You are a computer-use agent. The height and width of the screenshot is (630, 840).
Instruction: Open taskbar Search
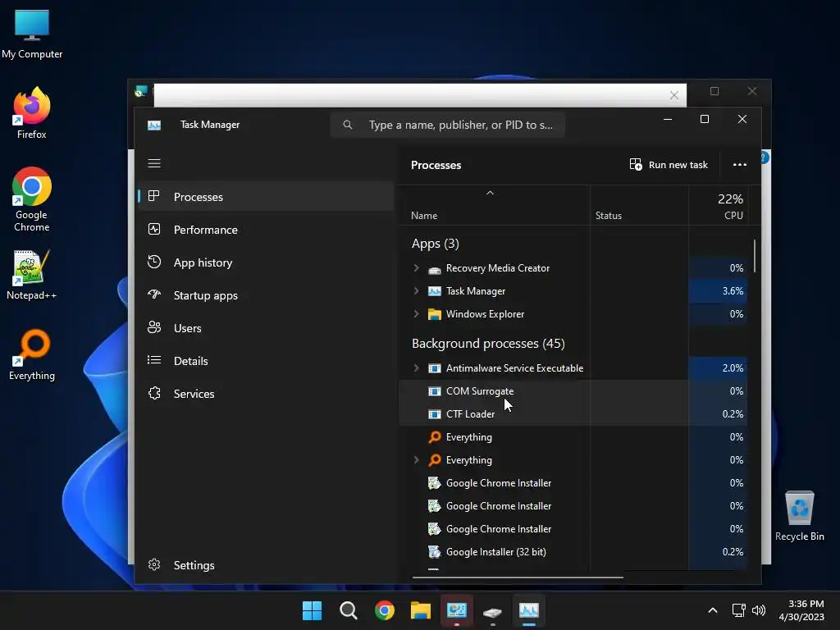[x=348, y=610]
